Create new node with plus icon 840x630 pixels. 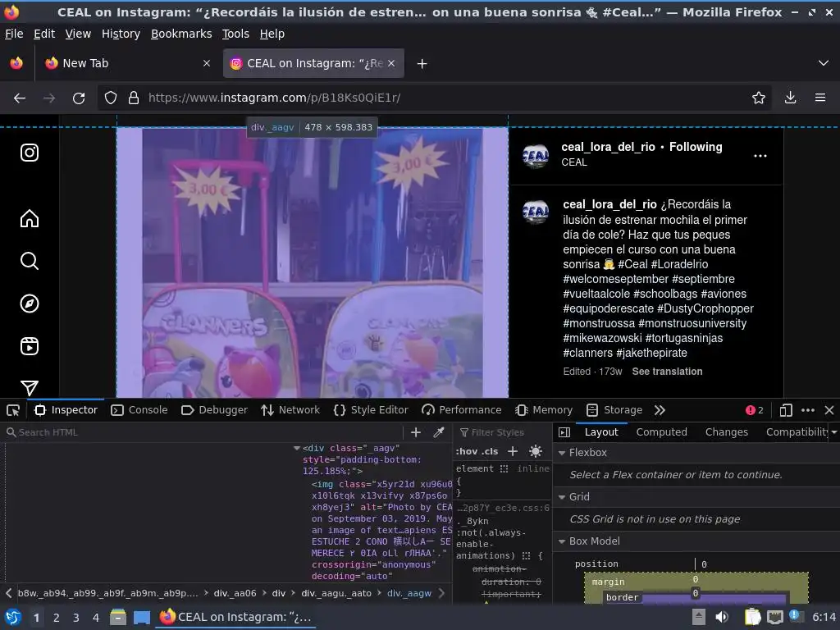pos(416,432)
